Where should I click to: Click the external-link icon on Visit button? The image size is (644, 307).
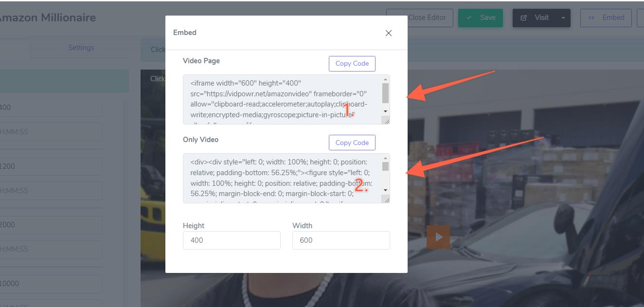(x=524, y=18)
